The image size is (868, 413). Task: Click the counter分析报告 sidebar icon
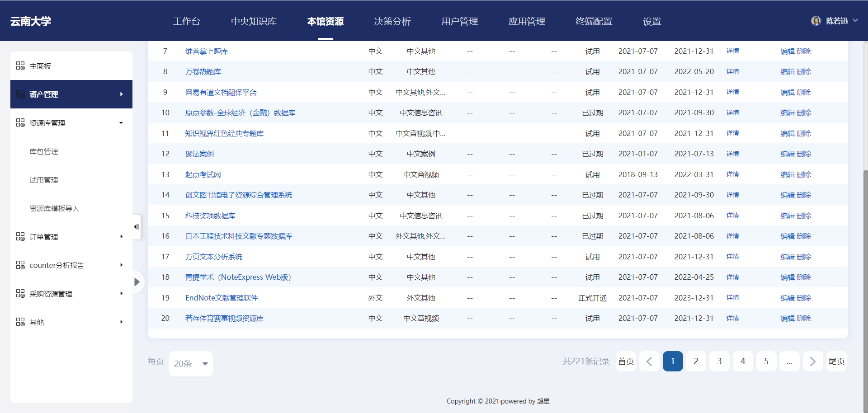20,265
